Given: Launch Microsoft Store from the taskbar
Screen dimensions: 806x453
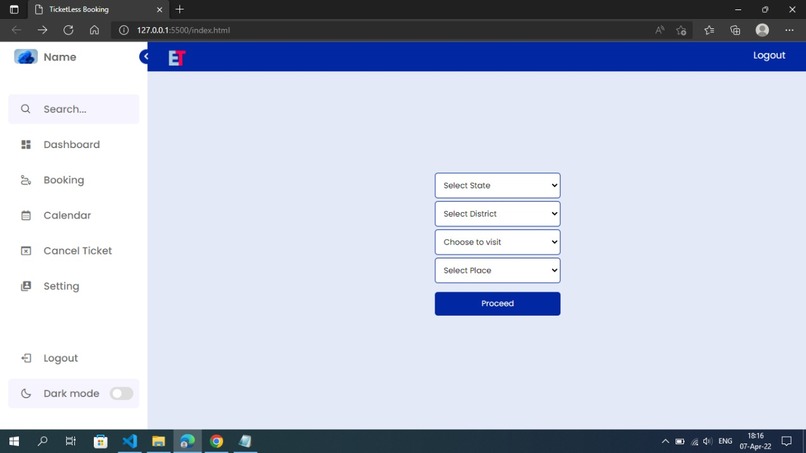Looking at the screenshot, I should (x=100, y=441).
